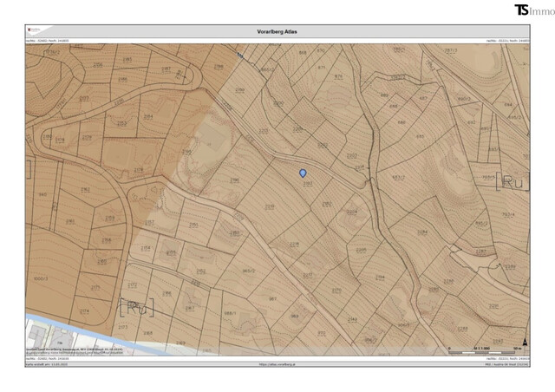
Task: Click the north arrow compass icon
Action: [x=524, y=341]
